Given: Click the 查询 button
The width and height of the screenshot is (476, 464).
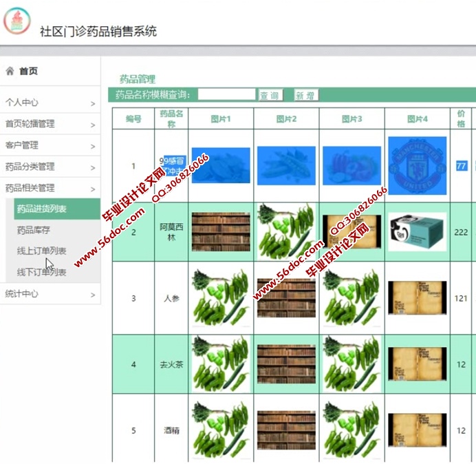Looking at the screenshot, I should pyautogui.click(x=270, y=95).
